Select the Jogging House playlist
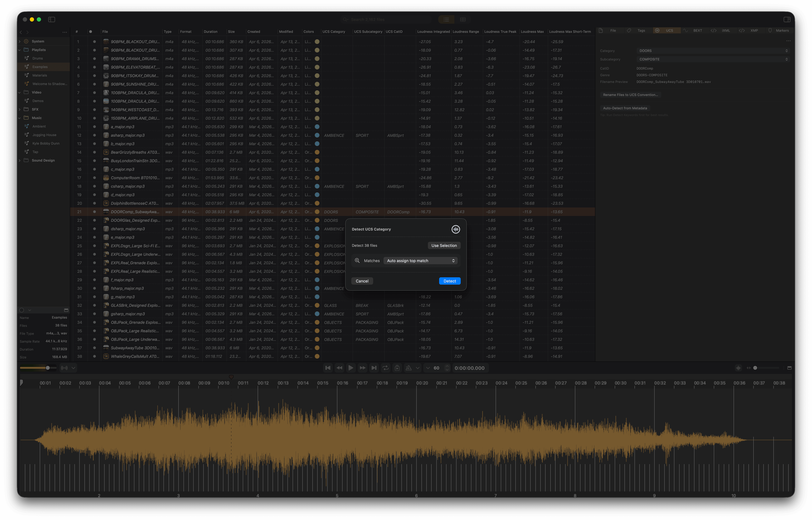The image size is (812, 520). [x=44, y=135]
